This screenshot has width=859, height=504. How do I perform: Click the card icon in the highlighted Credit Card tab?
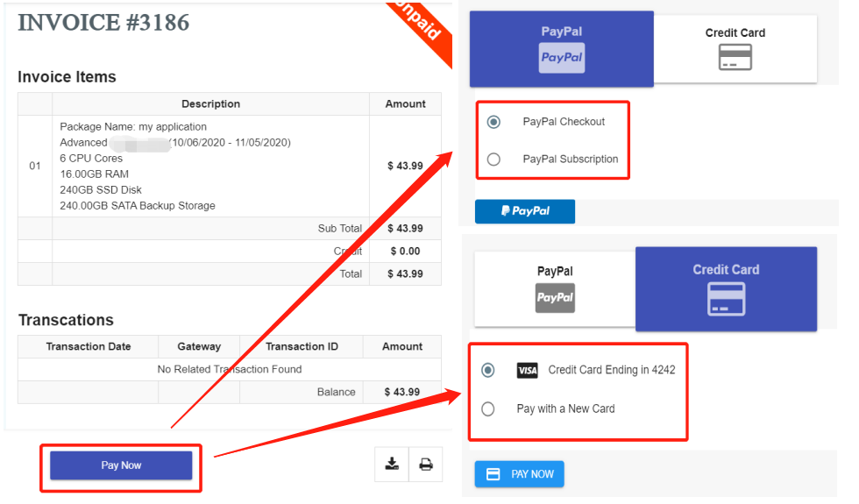726,300
